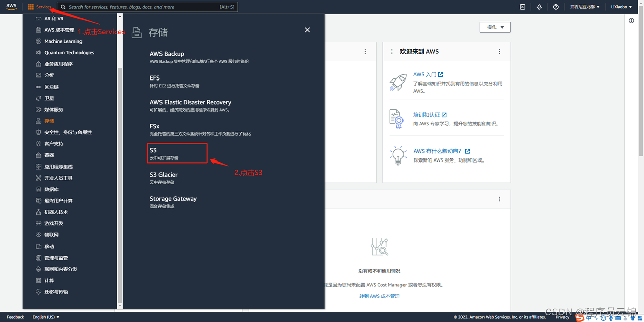Click the AR 和 VR category icon
Screen dimensions: 644x322
39,19
